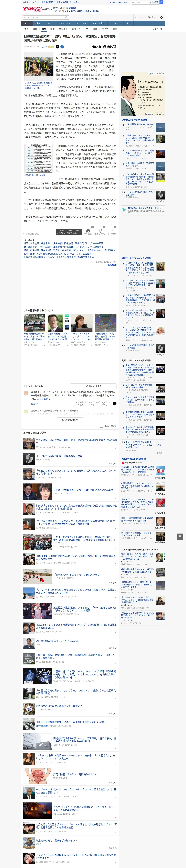Open the '科学' category tab

[x=95, y=29]
